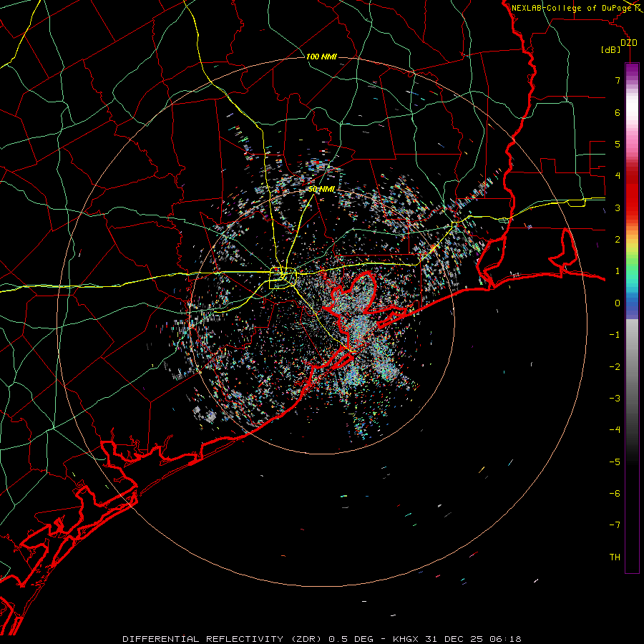The image size is (644, 644).
Task: Click the legend value -1
Action: tap(615, 335)
